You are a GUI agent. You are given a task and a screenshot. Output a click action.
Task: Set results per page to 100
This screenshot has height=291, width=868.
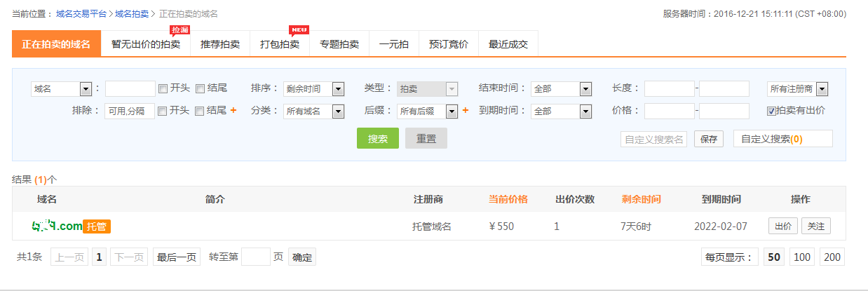pos(802,257)
